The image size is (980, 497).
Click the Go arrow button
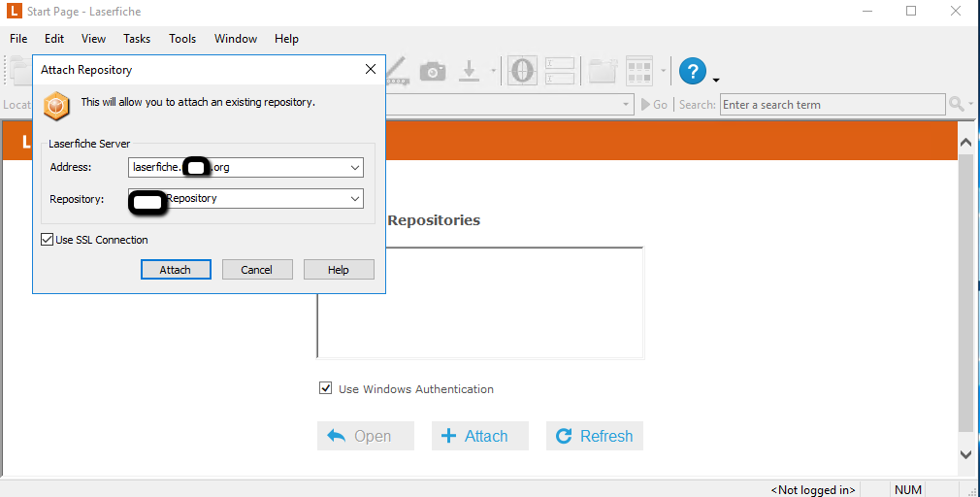[654, 105]
